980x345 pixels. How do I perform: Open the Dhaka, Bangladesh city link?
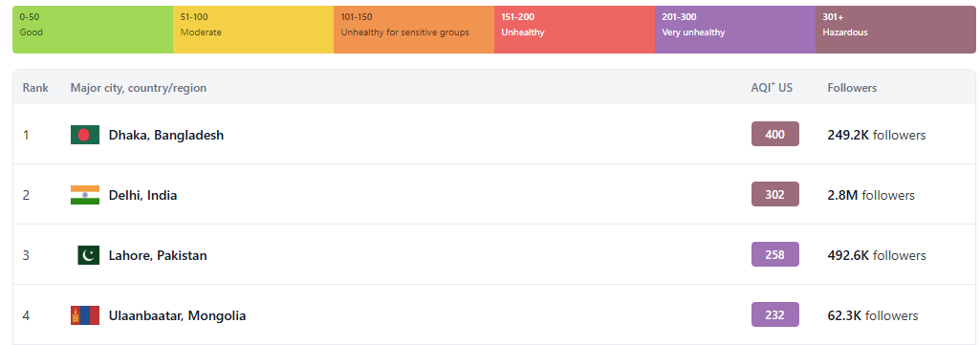(166, 135)
